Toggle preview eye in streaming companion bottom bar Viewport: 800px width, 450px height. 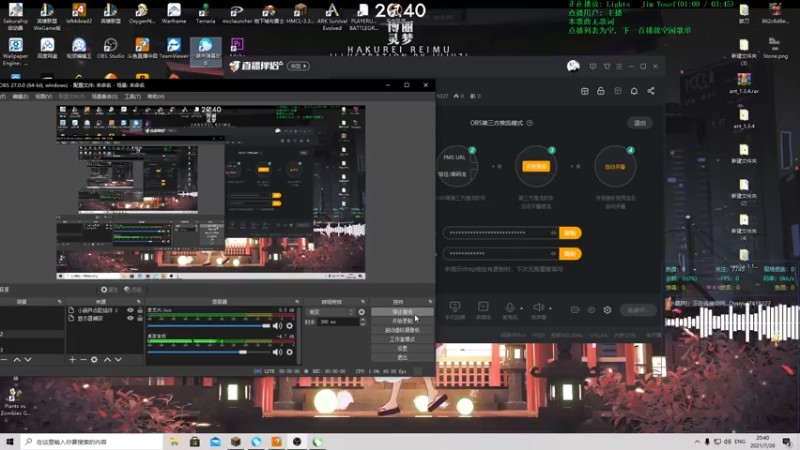591,310
